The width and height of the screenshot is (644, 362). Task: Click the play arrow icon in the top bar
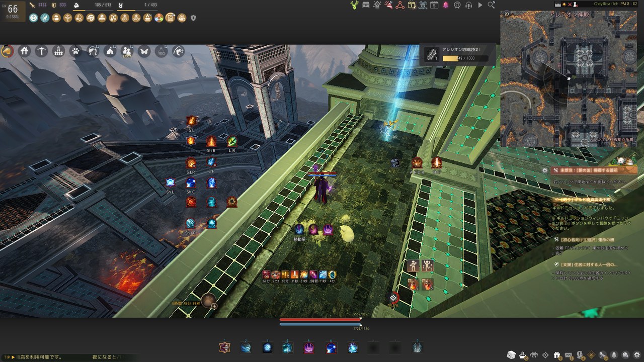[x=480, y=5]
